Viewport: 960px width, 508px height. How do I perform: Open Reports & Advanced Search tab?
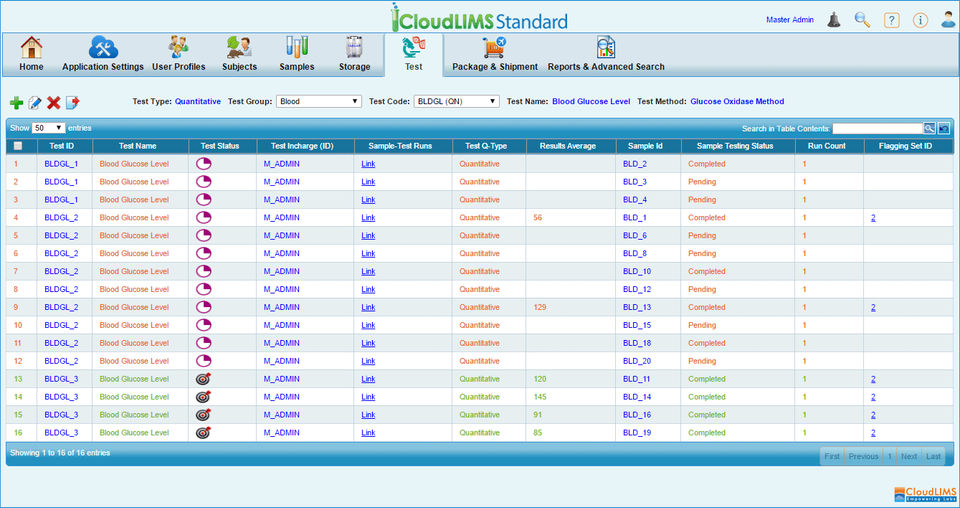[x=606, y=54]
